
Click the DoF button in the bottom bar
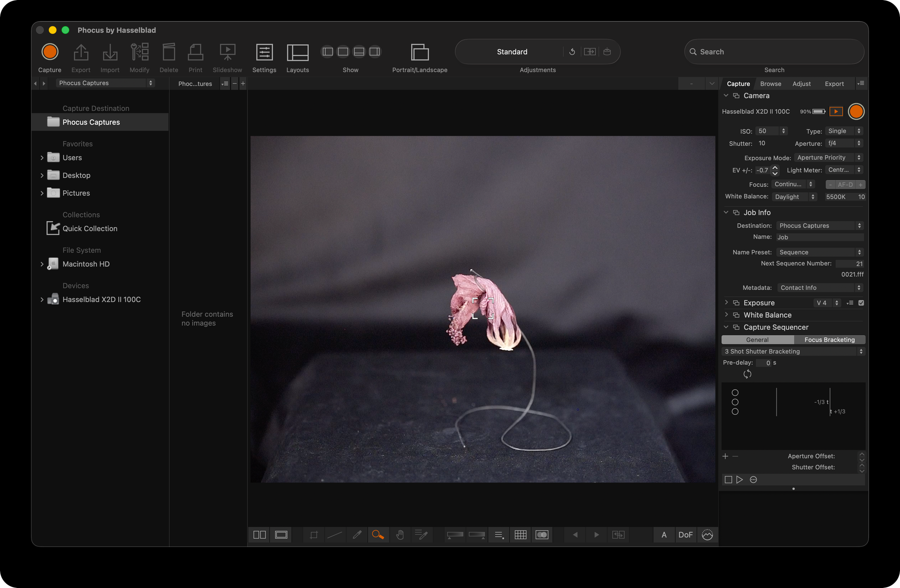(x=685, y=535)
